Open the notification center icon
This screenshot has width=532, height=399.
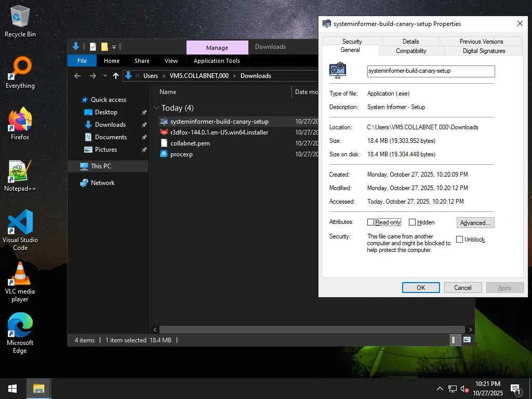[x=515, y=389]
